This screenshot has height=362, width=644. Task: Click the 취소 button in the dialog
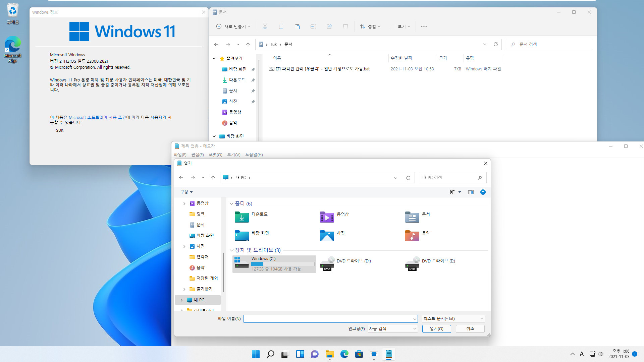click(x=470, y=329)
